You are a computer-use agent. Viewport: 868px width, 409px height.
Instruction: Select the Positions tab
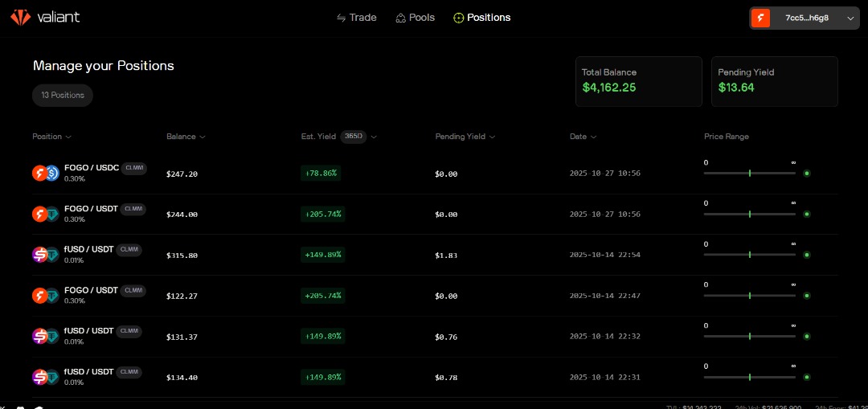481,18
